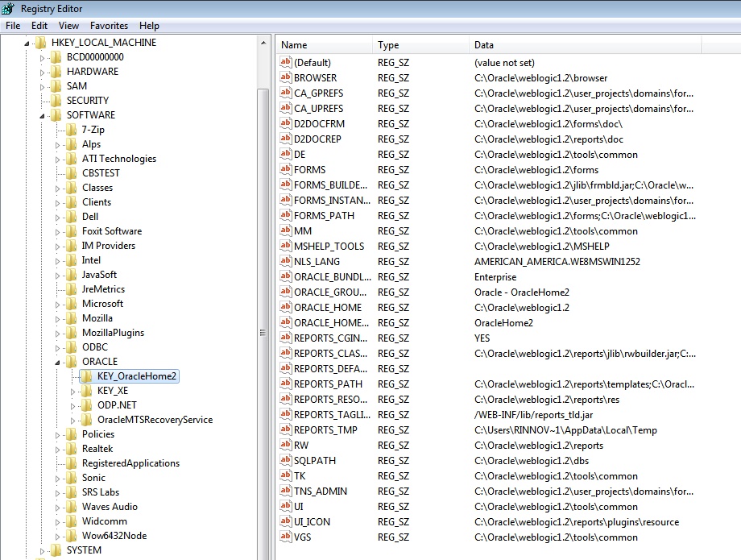Select the Wow6432Node tree item
741x560 pixels.
(114, 536)
